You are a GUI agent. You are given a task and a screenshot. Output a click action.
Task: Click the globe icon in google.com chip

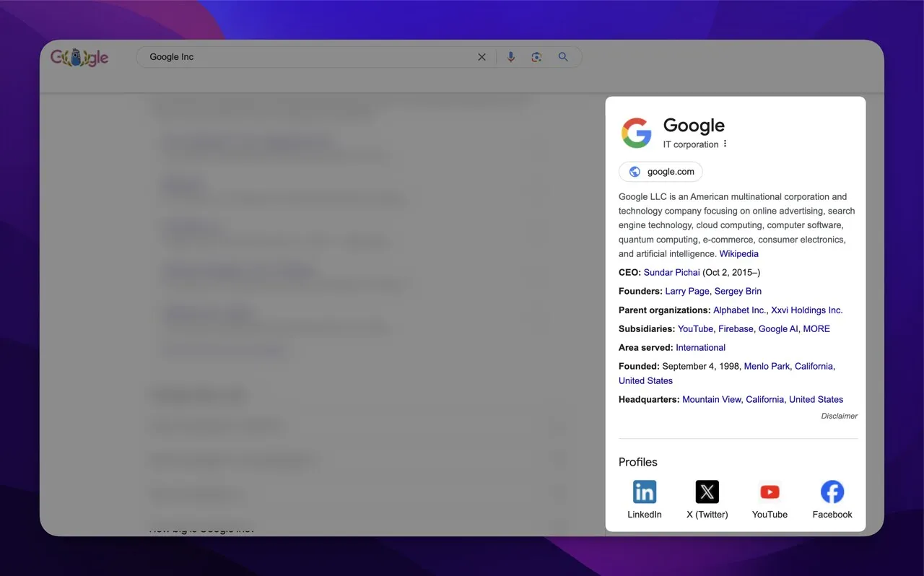click(x=635, y=172)
